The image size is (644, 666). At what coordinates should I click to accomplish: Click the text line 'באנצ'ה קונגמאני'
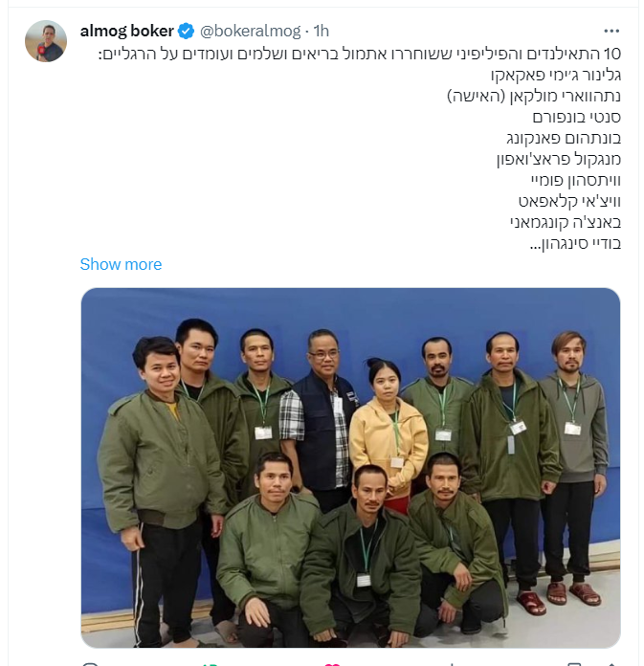click(566, 223)
